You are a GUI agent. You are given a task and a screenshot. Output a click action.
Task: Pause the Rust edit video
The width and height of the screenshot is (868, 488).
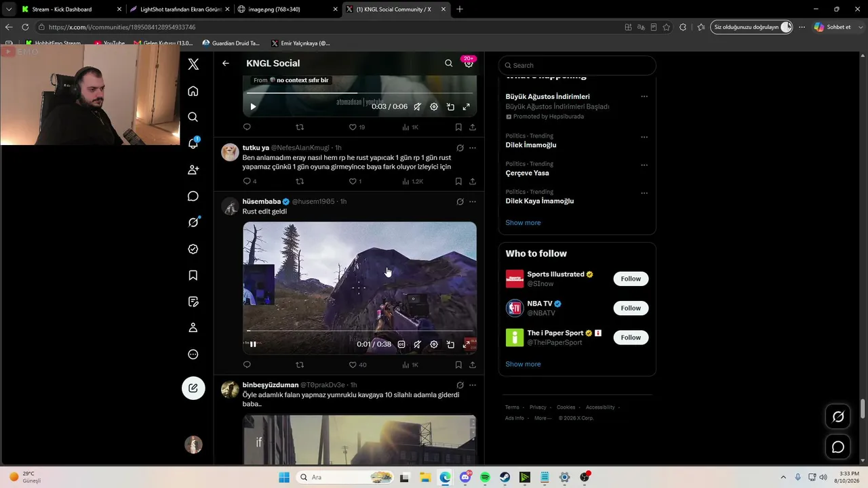click(x=253, y=344)
